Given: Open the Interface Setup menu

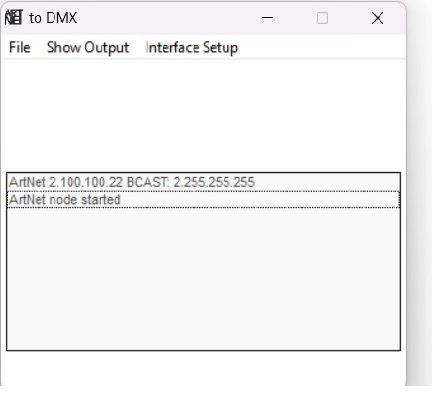Looking at the screenshot, I should click(192, 47).
